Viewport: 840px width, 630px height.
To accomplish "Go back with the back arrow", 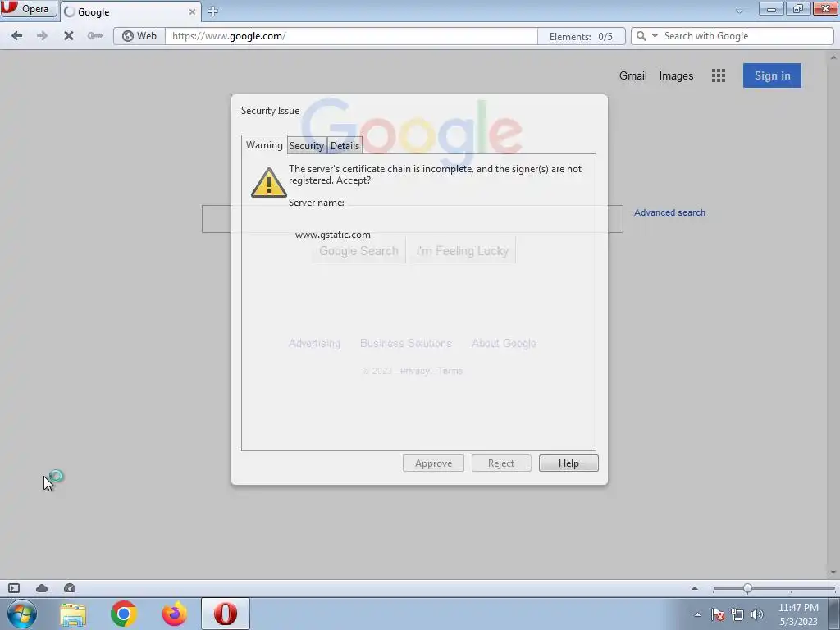I will (x=16, y=36).
